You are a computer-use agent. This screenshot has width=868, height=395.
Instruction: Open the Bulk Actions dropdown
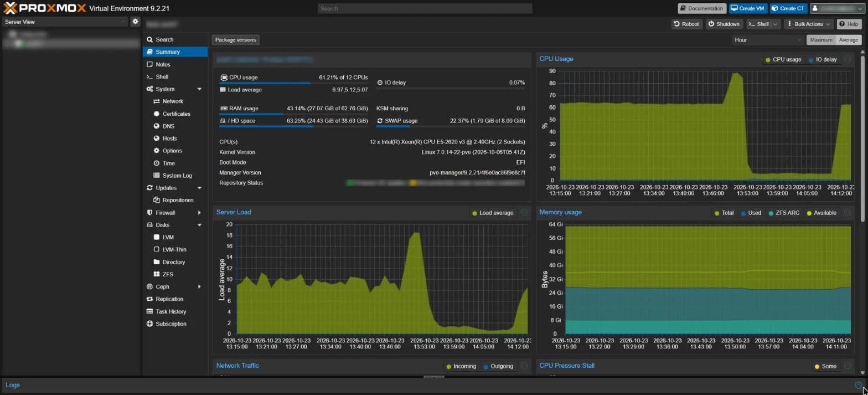809,24
